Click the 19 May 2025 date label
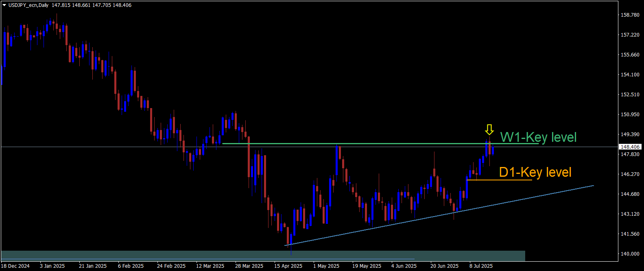Image resolution: width=644 pixels, height=271 pixels. tap(367, 266)
